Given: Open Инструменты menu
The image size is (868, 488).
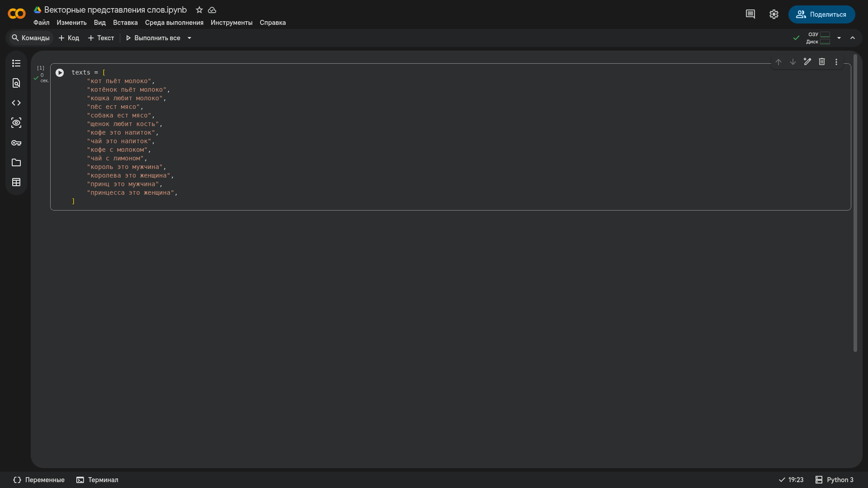Looking at the screenshot, I should coord(231,23).
